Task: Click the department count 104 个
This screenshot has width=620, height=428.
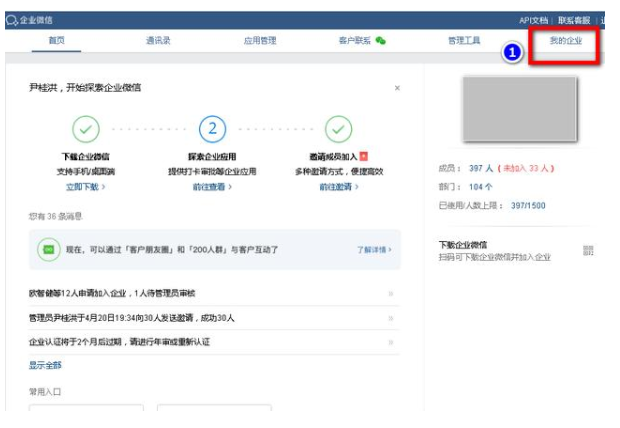Action: pyautogui.click(x=480, y=187)
